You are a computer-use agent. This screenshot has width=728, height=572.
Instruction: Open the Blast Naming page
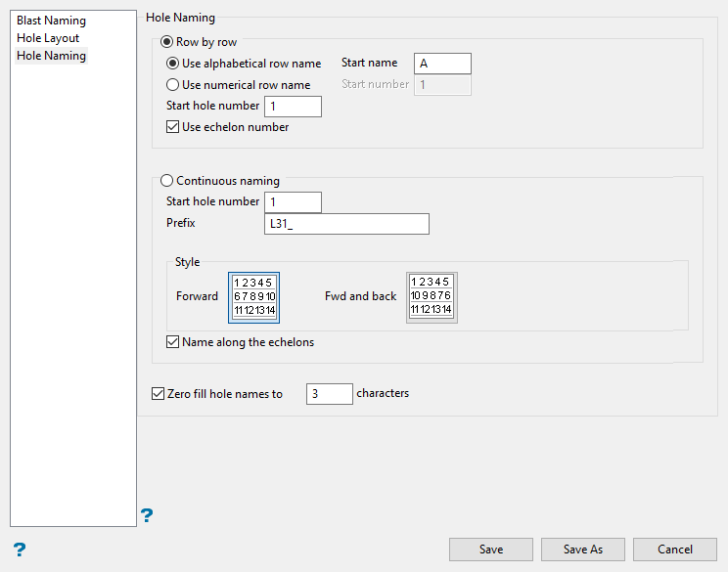point(51,21)
